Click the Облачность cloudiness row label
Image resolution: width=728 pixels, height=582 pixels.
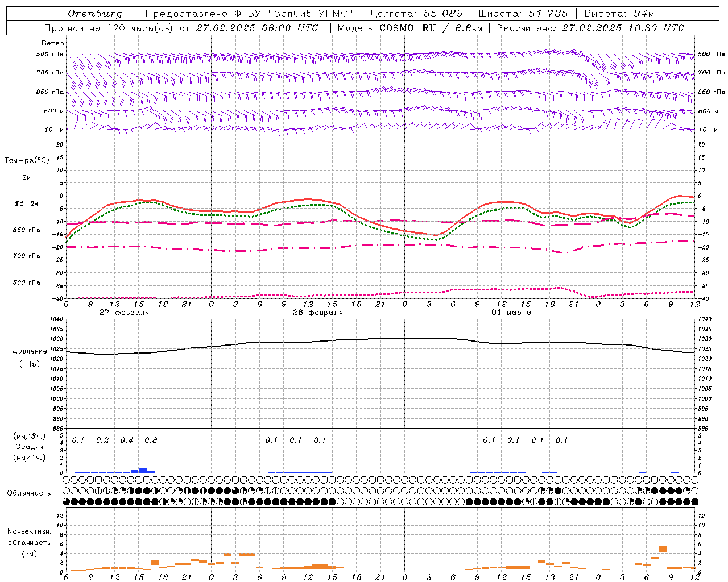point(29,493)
